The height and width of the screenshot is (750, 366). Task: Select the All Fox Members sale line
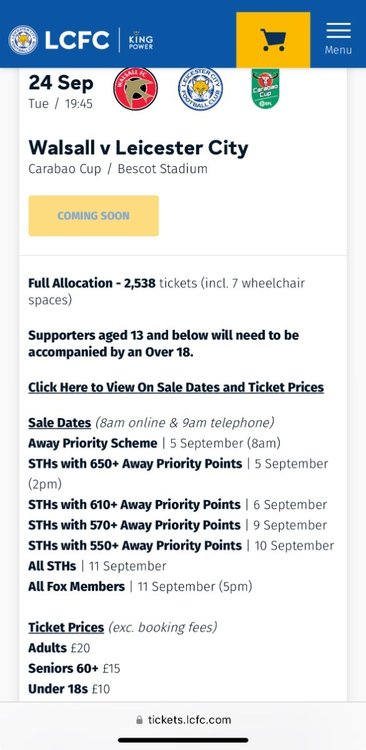[x=140, y=586]
